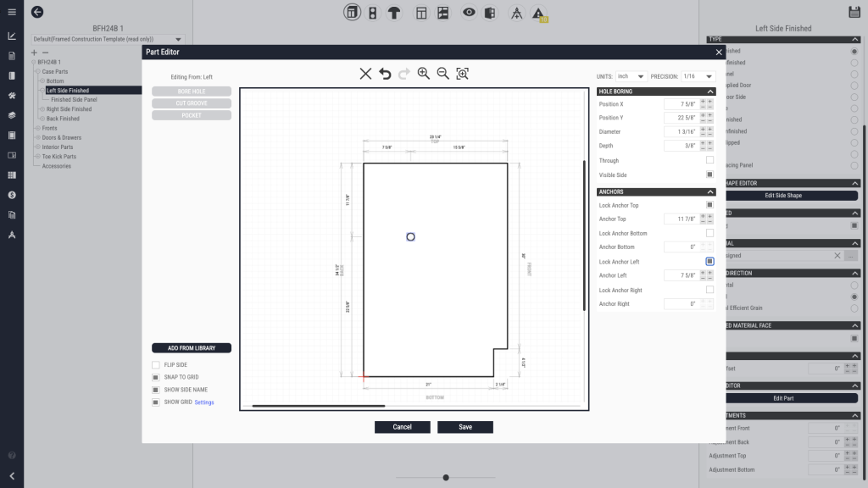Open the grid Settings link

click(204, 402)
